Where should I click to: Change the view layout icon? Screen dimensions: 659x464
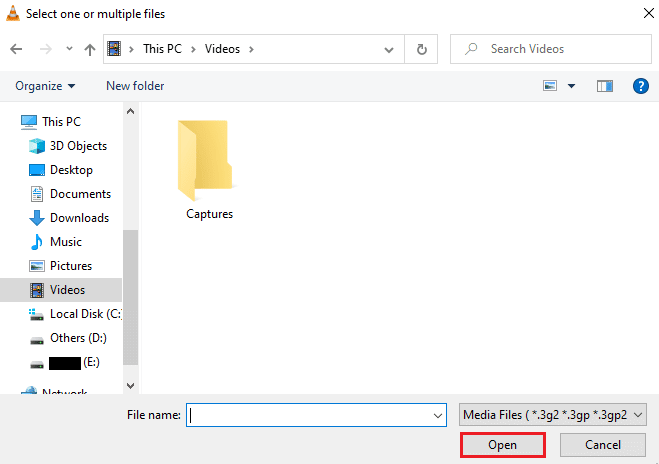tap(550, 86)
